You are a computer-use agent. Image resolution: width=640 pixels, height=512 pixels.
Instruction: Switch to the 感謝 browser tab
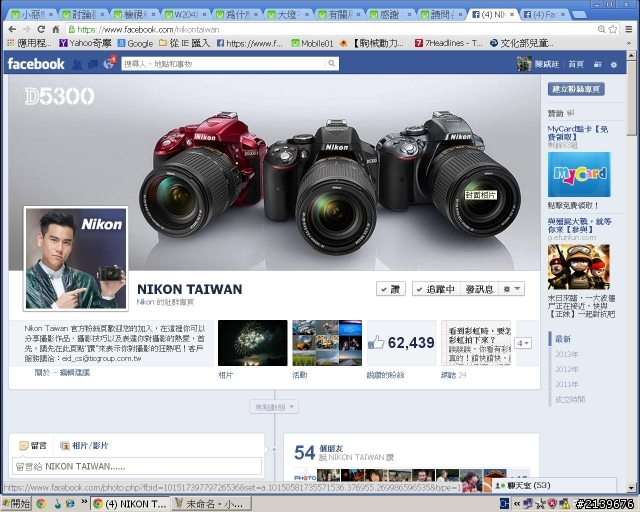391,15
